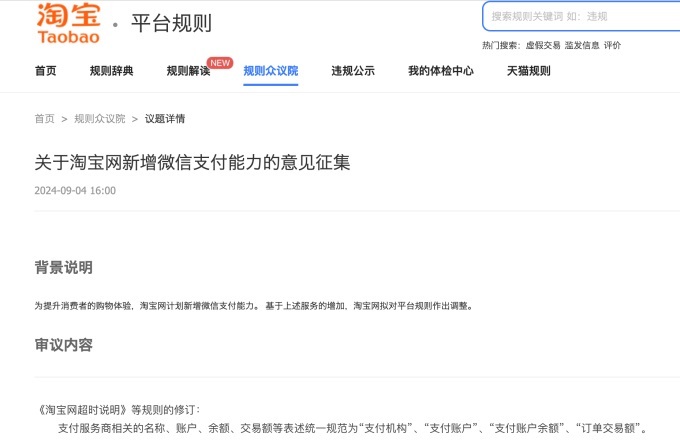Viewport: 680px width, 444px height.
Task: Focus the 搜索规则关键词 search box
Action: tap(580, 17)
